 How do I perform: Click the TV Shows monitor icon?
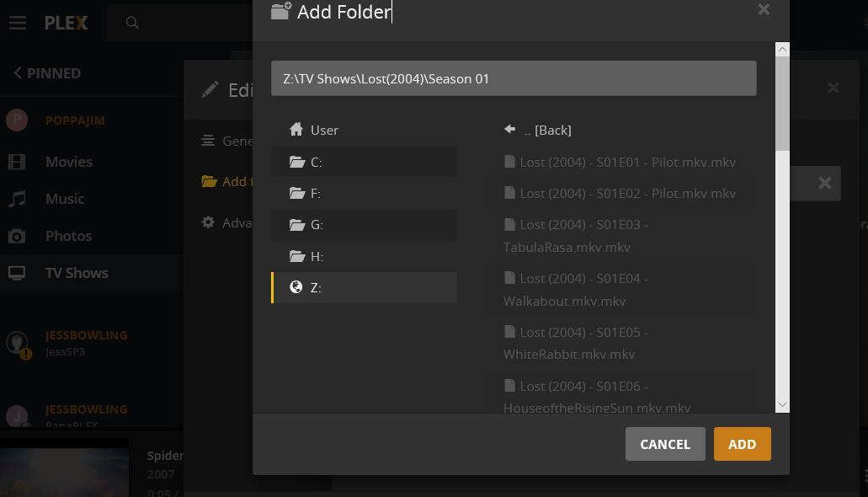[17, 273]
